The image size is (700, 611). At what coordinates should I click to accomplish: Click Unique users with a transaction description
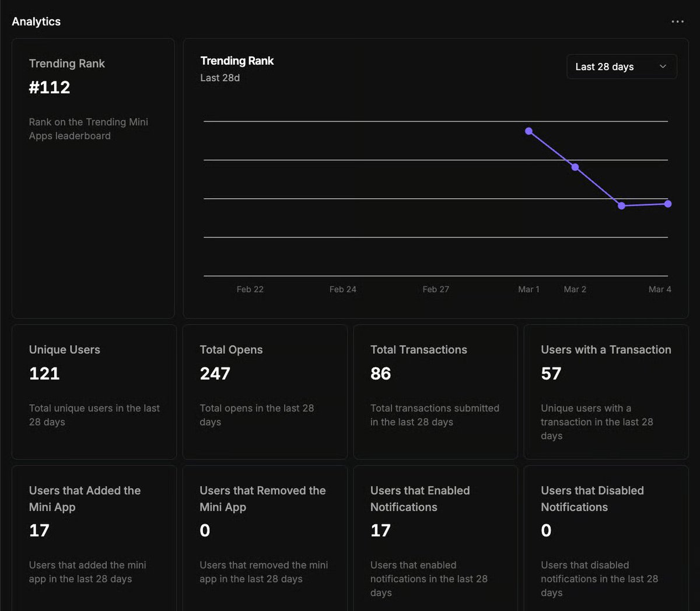coord(597,422)
